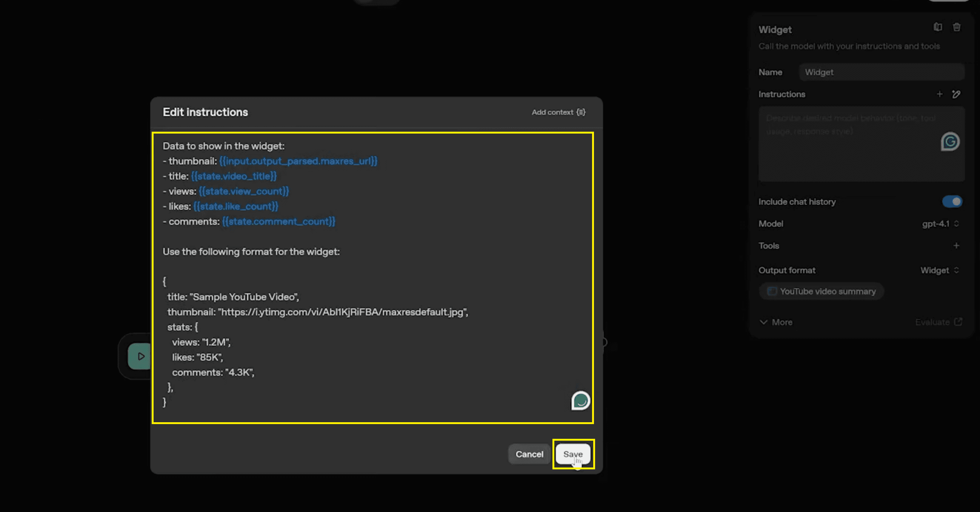Click the Evaluate external link icon
The image size is (980, 512).
(958, 322)
